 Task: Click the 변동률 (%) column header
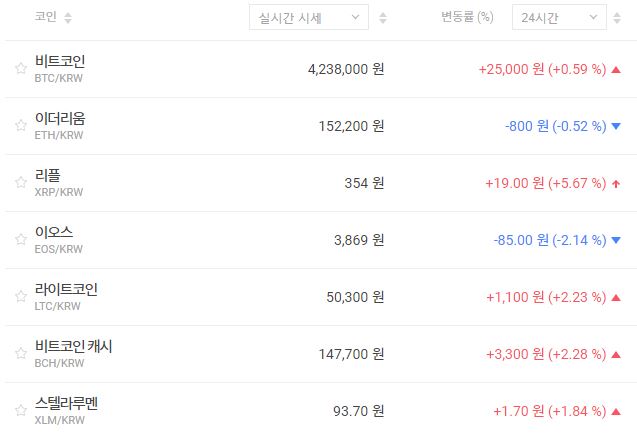[467, 18]
